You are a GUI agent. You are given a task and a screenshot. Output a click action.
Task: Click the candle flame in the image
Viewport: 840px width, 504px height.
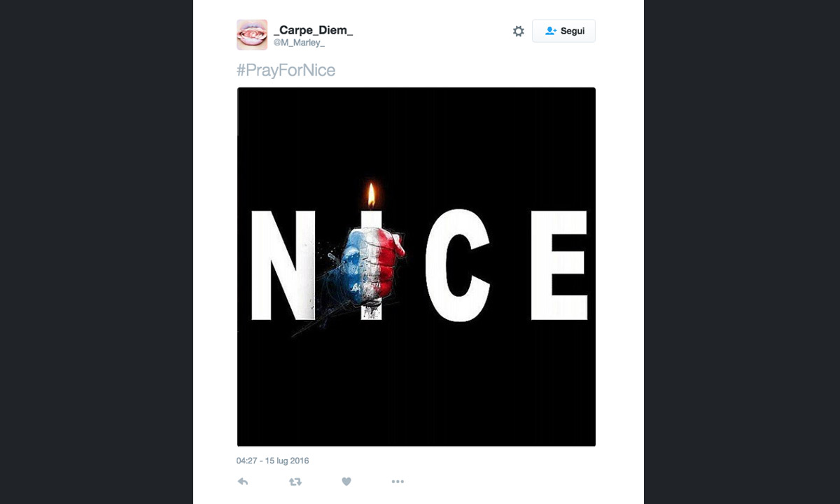coord(372,195)
